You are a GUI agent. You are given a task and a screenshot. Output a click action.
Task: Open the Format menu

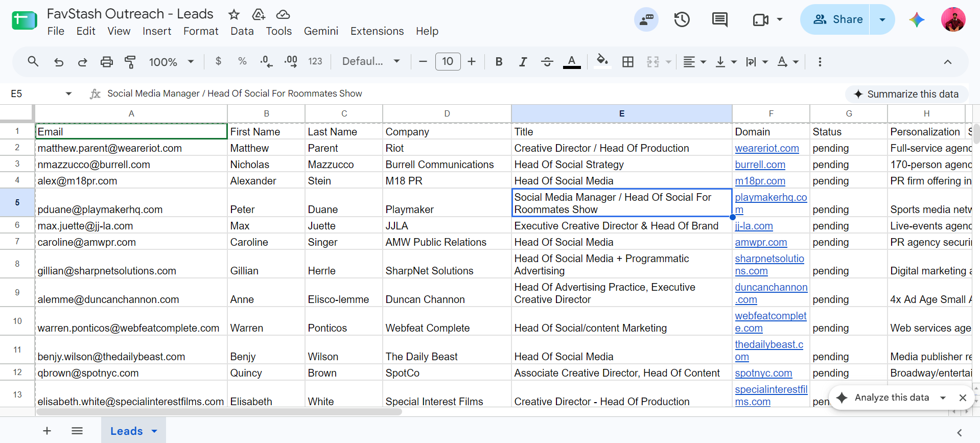(x=201, y=31)
